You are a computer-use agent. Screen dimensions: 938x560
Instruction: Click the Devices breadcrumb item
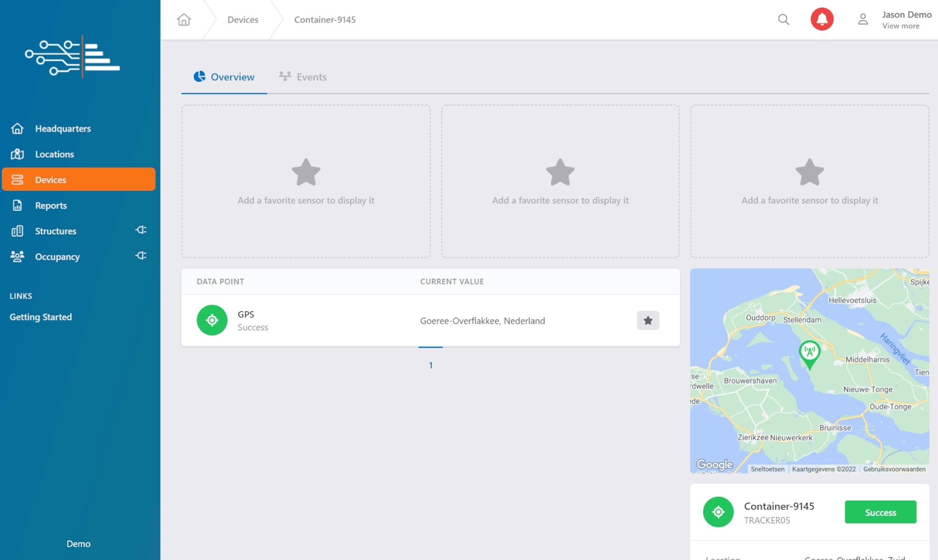pos(242,19)
